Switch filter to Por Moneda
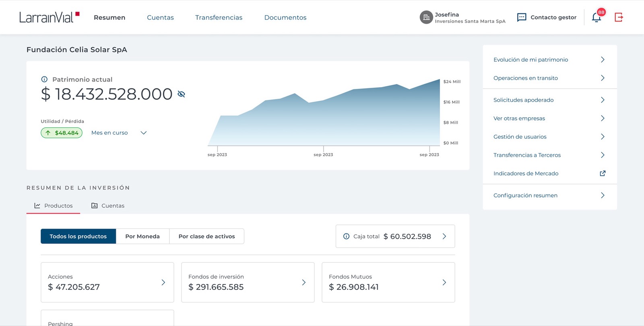 (142, 236)
